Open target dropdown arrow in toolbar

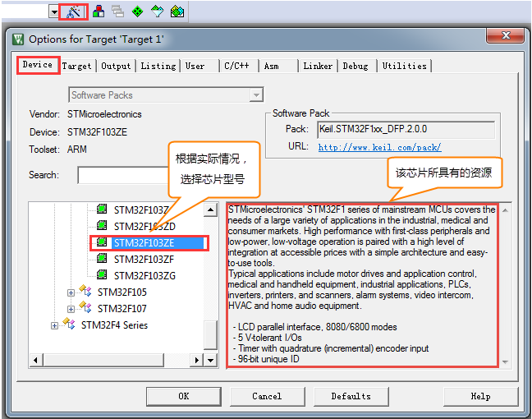pos(53,12)
